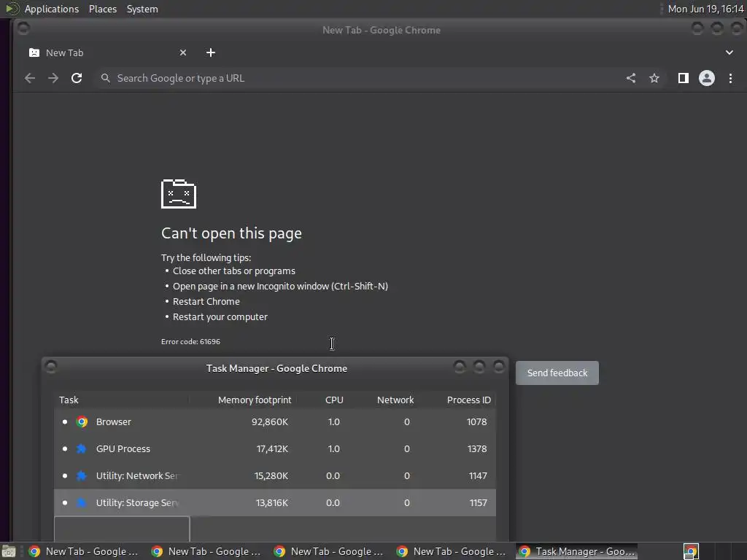Close the New Tab tab

click(x=183, y=52)
